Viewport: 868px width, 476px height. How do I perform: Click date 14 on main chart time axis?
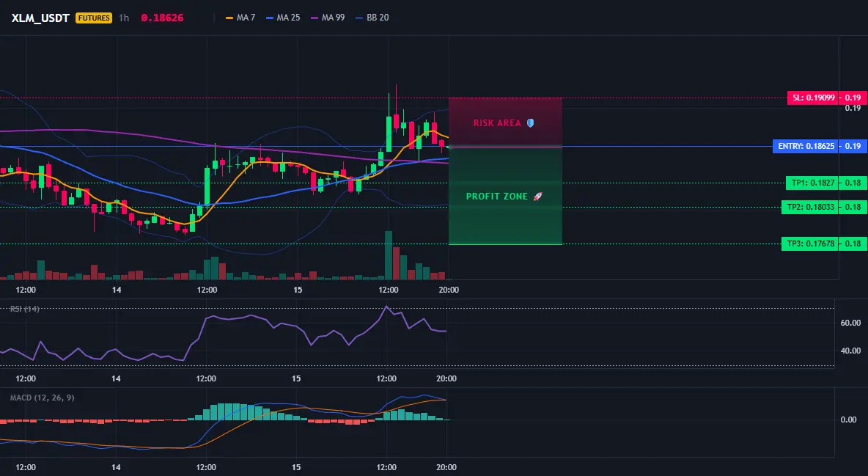point(117,290)
